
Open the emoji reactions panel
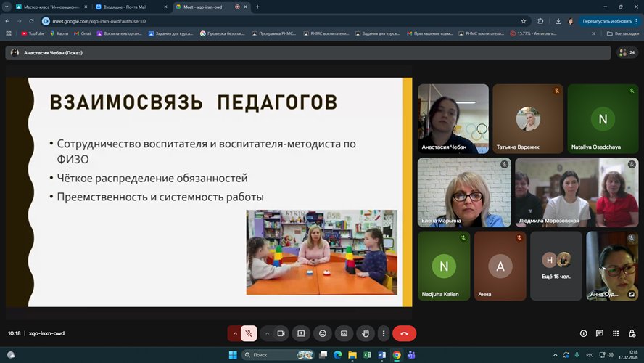pyautogui.click(x=323, y=333)
